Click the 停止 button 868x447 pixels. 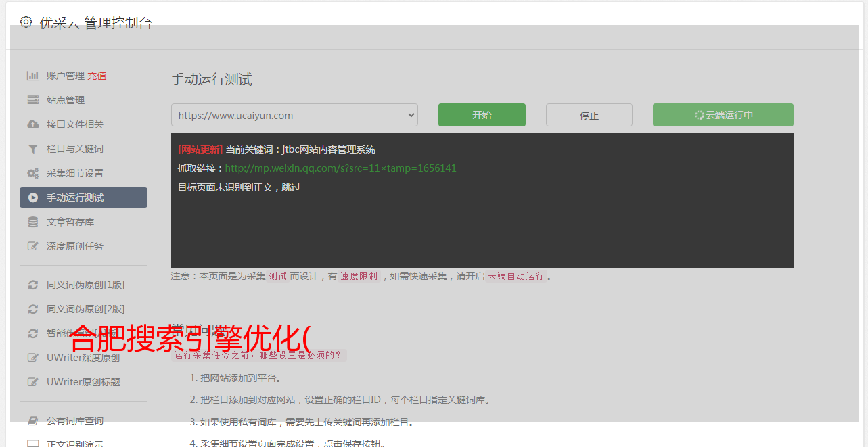point(589,115)
